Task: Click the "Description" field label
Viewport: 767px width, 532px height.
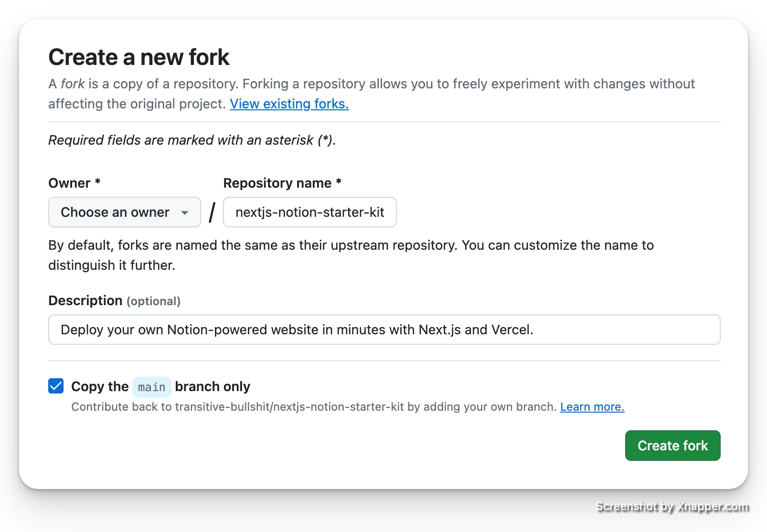Action: pos(85,300)
